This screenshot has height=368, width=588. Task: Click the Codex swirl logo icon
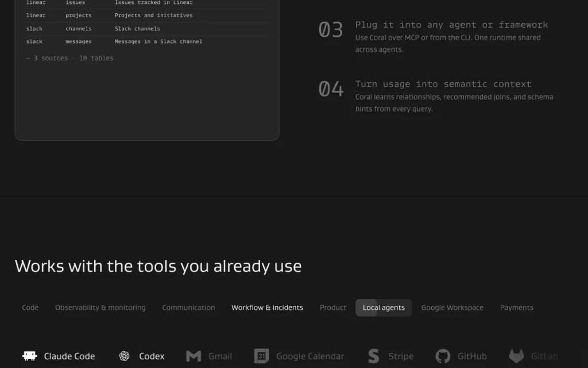click(x=124, y=356)
